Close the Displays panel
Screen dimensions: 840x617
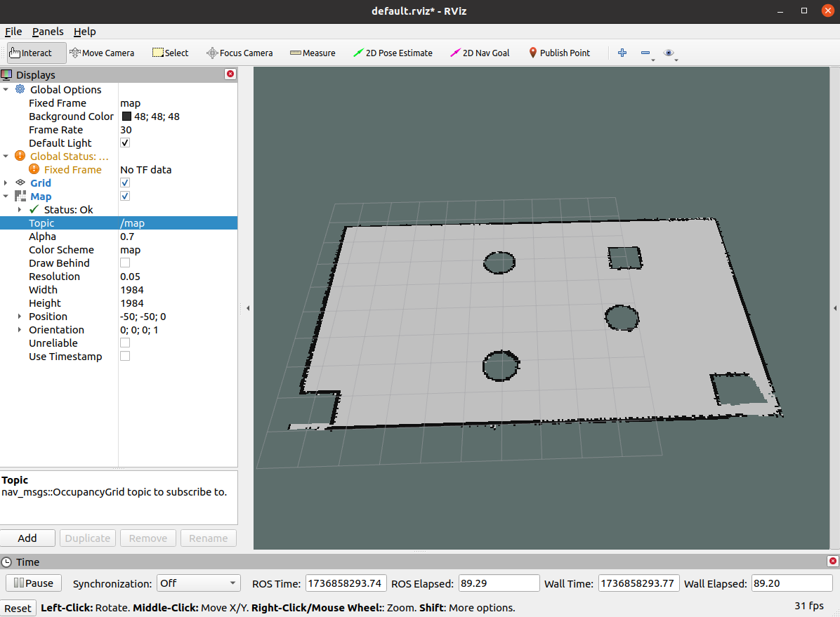pos(230,74)
